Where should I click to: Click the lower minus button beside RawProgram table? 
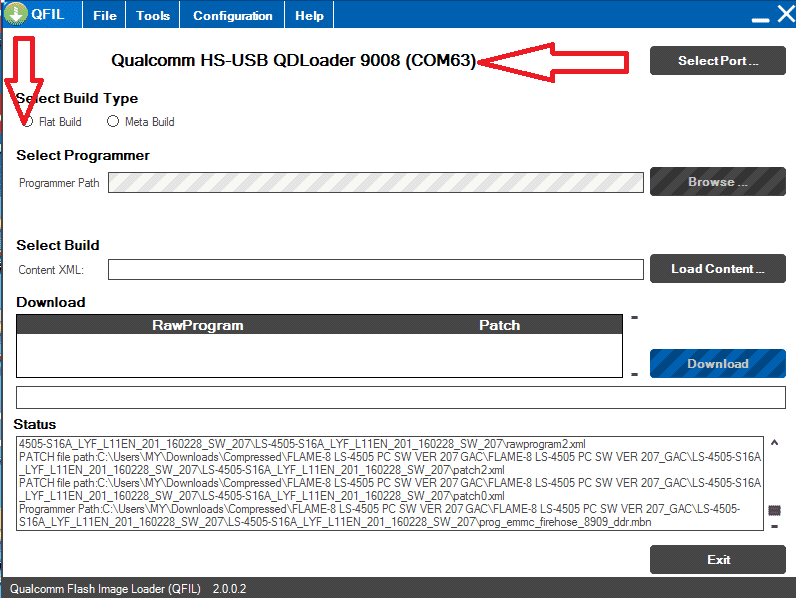coord(635,375)
